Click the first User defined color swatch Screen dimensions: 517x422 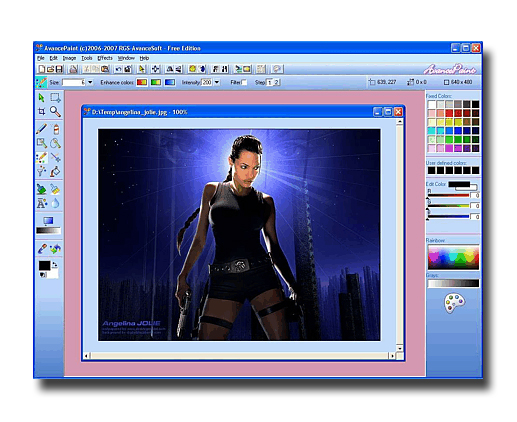[431, 171]
